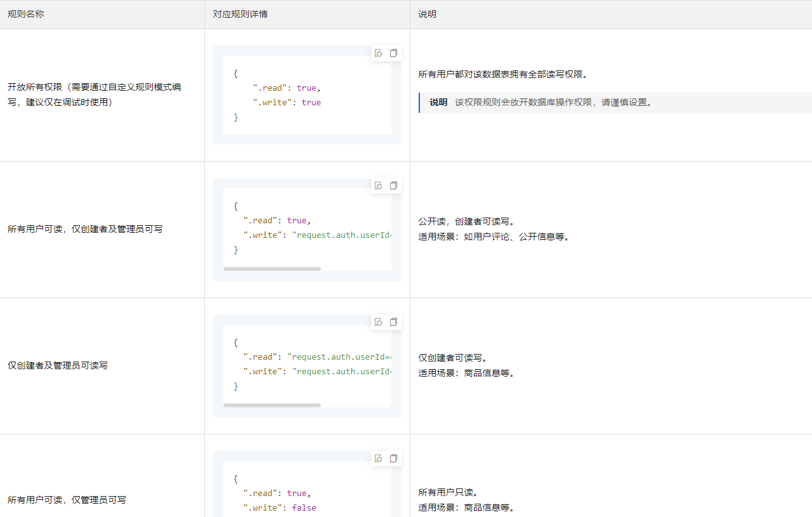The height and width of the screenshot is (517, 812).
Task: Copy code of 所有用户可读，仅创建者及管理员可写 rule
Action: tap(393, 186)
